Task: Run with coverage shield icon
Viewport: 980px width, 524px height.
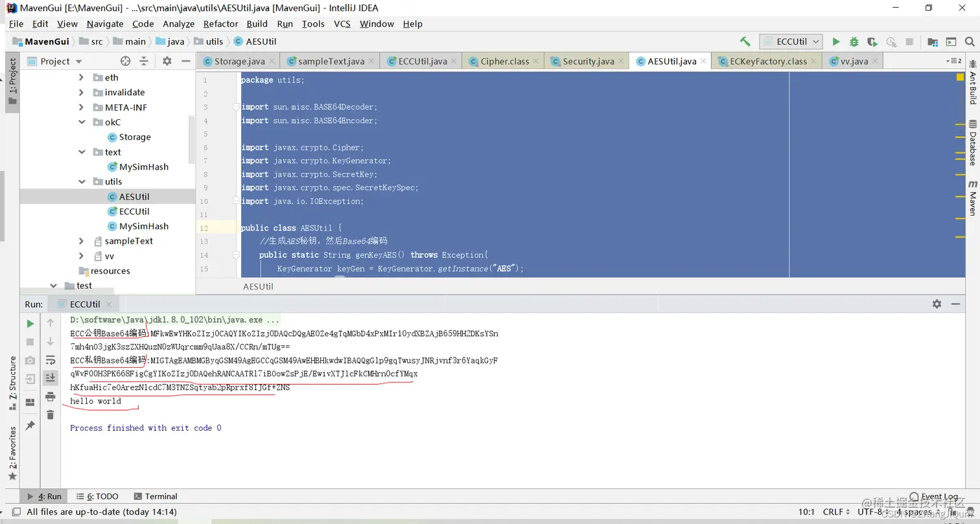Action: point(872,41)
